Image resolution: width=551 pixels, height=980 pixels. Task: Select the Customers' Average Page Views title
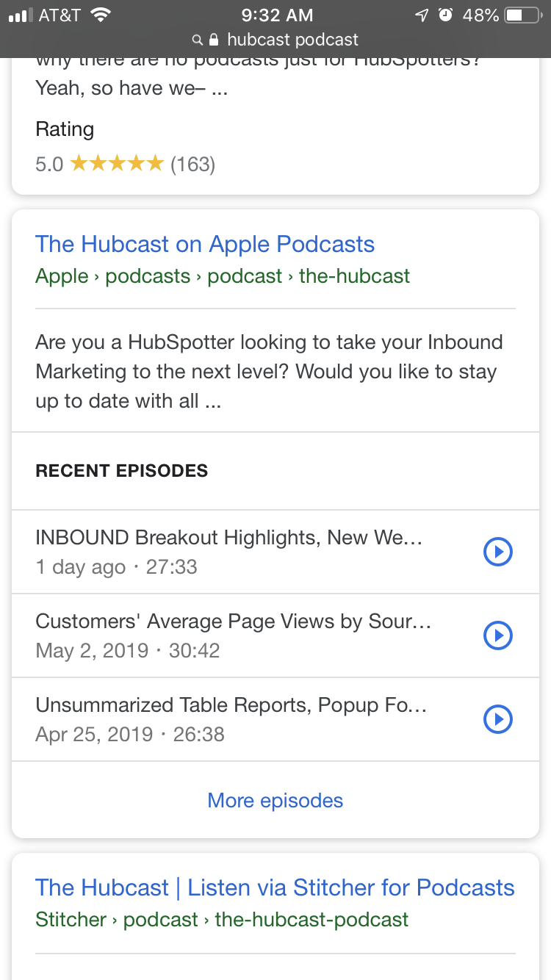pyautogui.click(x=234, y=621)
